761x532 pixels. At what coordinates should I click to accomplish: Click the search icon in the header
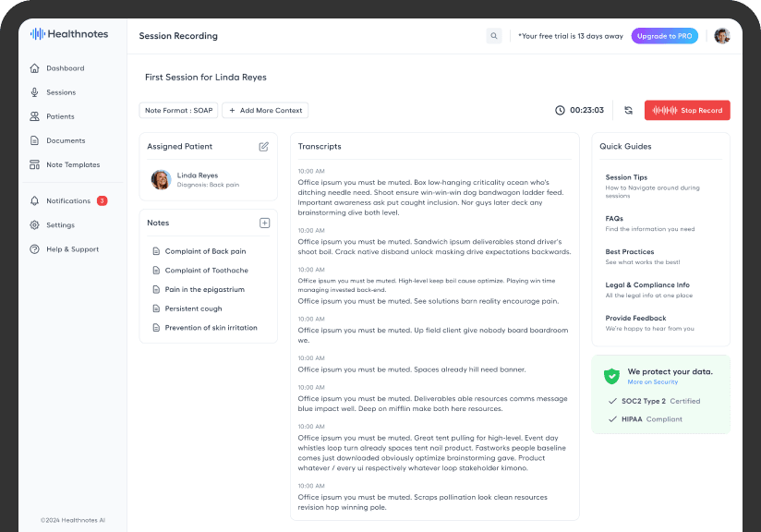click(x=494, y=36)
